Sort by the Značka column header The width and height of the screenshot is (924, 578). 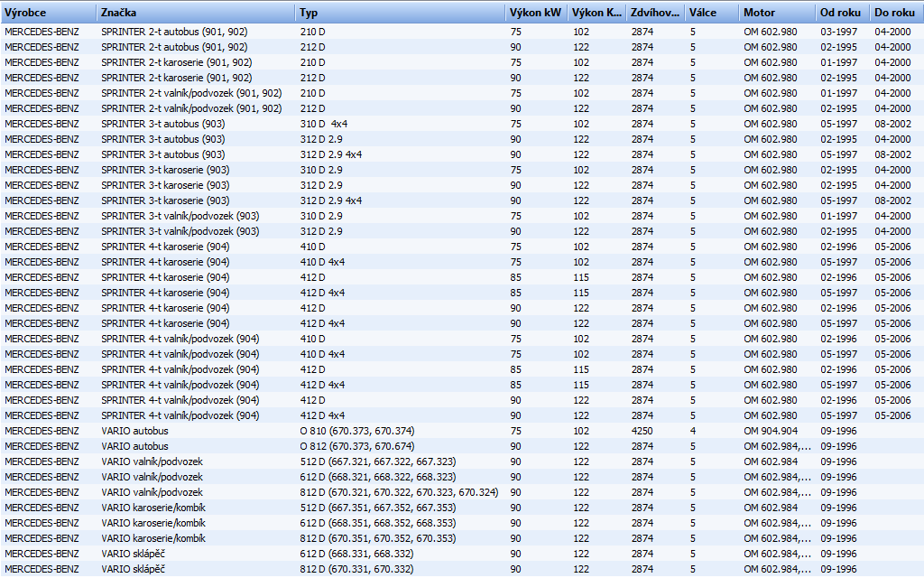(196, 13)
